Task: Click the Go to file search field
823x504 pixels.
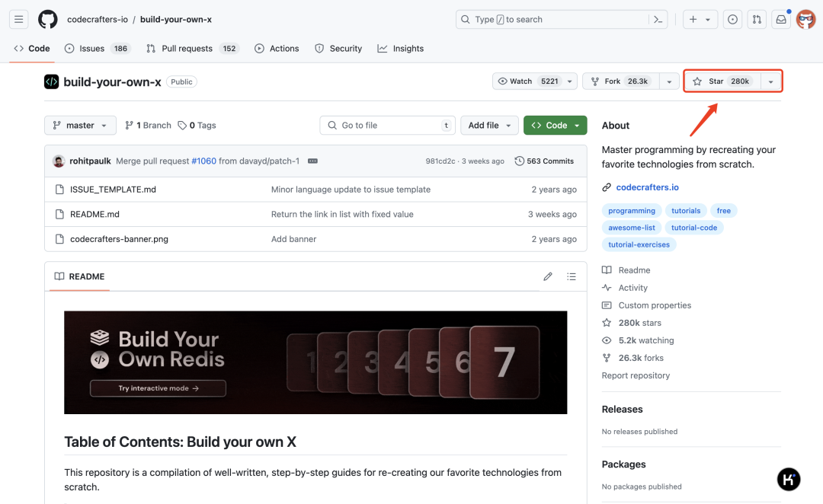Action: pyautogui.click(x=387, y=126)
